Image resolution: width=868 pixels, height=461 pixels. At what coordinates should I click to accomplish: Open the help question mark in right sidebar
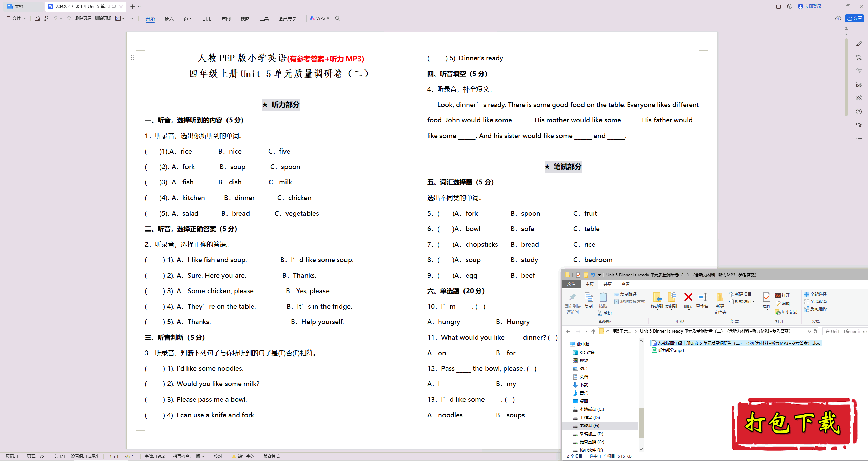[859, 112]
